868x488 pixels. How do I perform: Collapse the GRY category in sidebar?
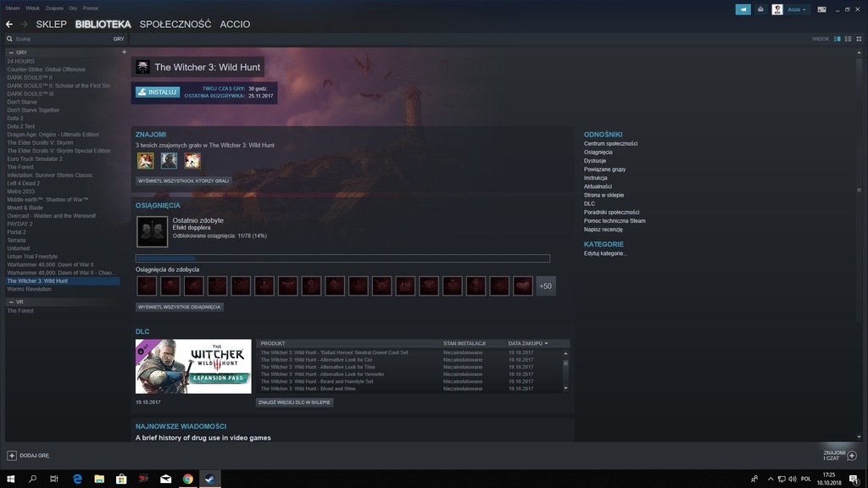click(11, 53)
